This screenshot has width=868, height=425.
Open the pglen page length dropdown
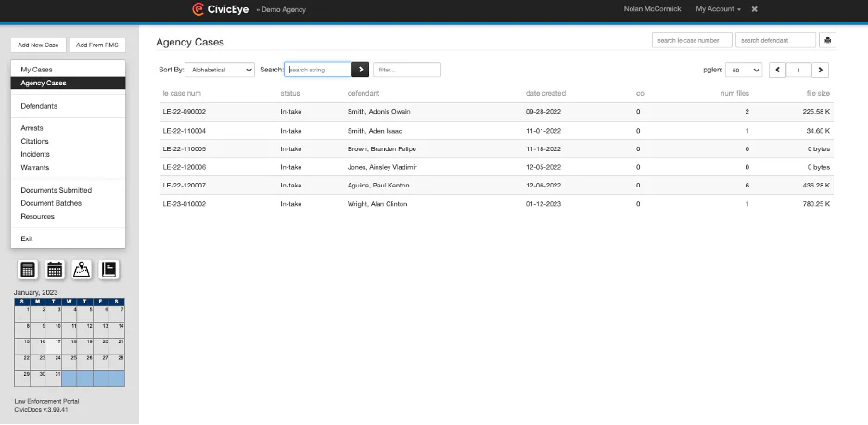pyautogui.click(x=744, y=70)
